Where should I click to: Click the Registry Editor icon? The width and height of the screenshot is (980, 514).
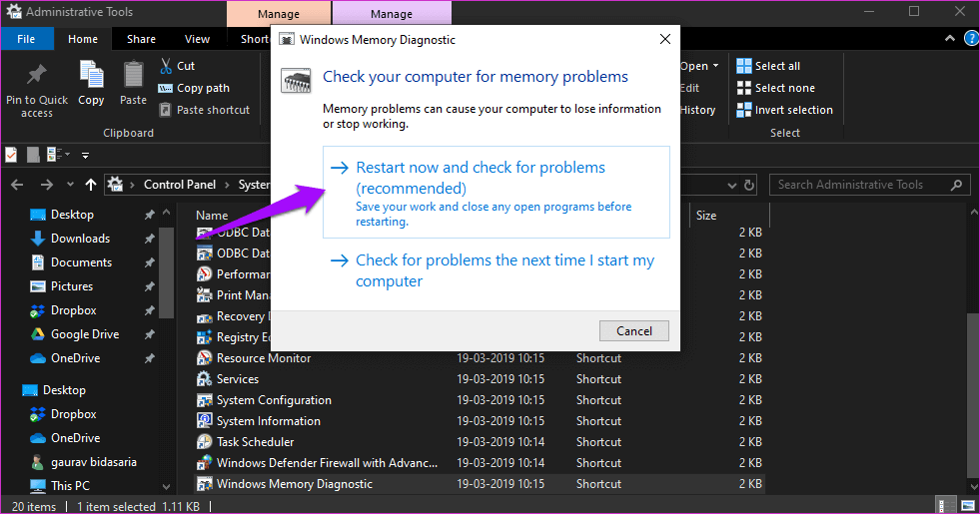coord(205,337)
